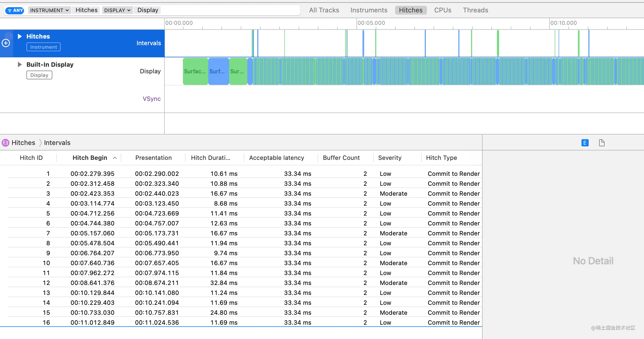
Task: Click the 00:05.000 timeline ruler mark
Action: click(371, 23)
